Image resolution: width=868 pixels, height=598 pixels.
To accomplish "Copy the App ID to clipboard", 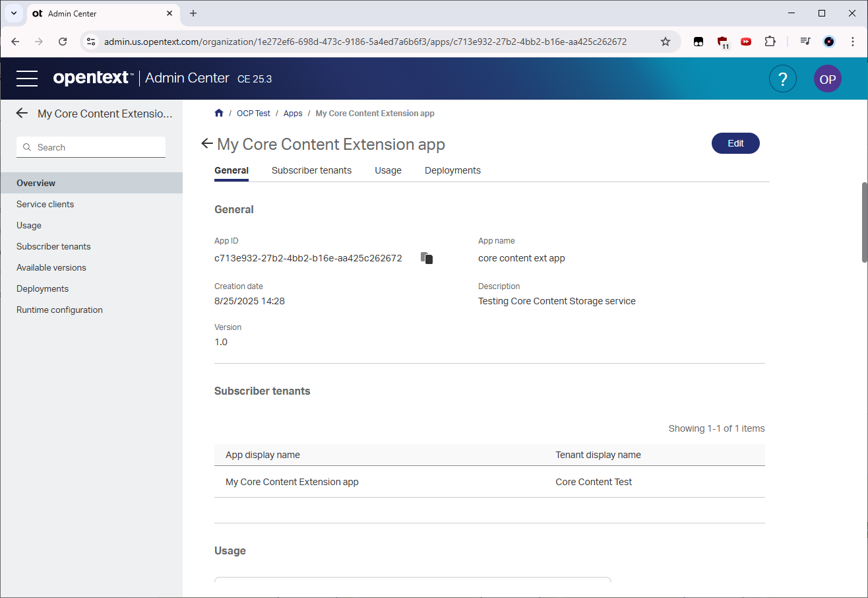I will (427, 258).
